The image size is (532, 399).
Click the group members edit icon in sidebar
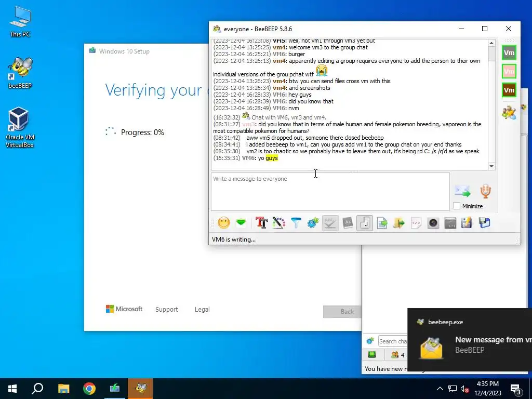[509, 112]
